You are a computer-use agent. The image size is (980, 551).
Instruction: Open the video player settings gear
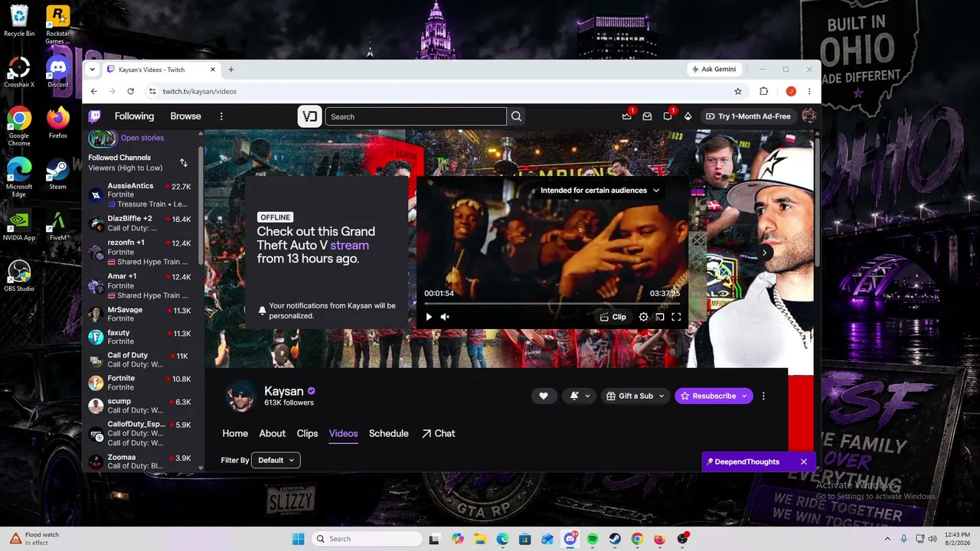pyautogui.click(x=643, y=317)
